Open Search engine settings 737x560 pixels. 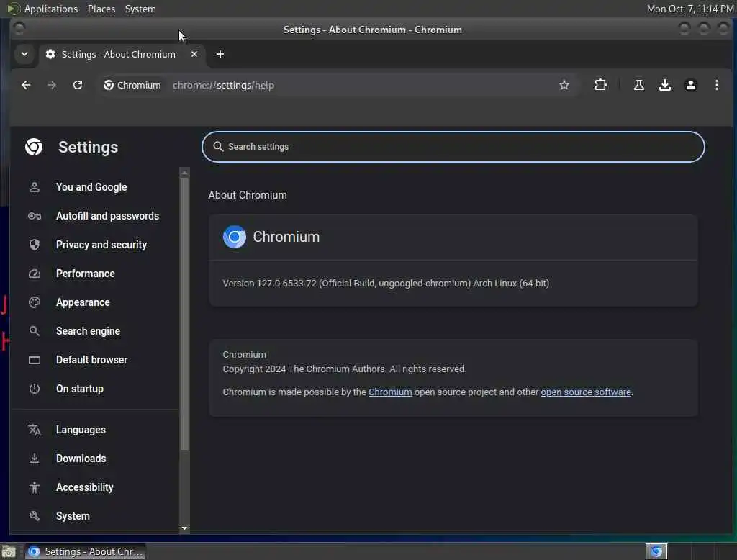pos(88,331)
